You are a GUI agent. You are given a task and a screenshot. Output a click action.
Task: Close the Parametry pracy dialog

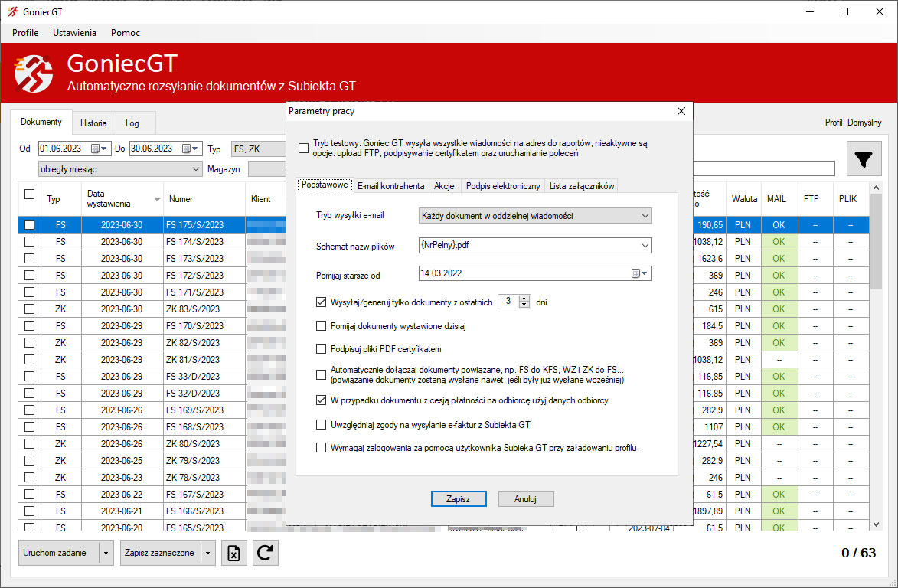(681, 111)
